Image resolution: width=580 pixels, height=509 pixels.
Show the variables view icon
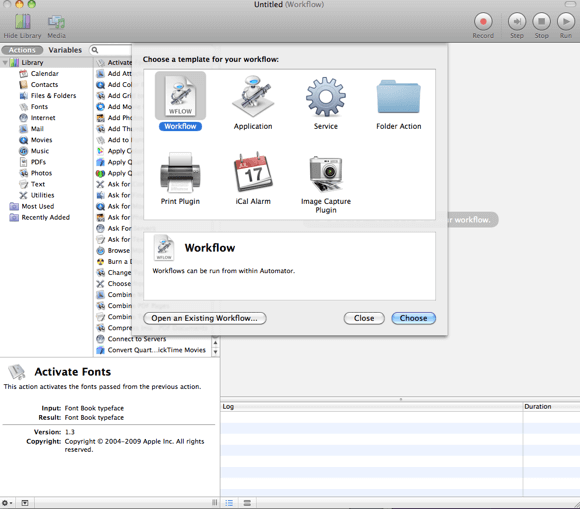247,503
